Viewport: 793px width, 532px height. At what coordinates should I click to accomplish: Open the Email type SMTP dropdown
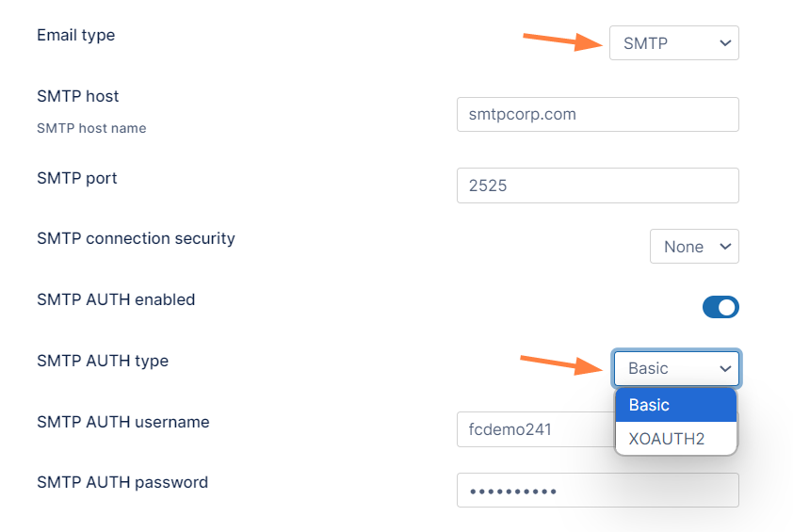pos(673,42)
